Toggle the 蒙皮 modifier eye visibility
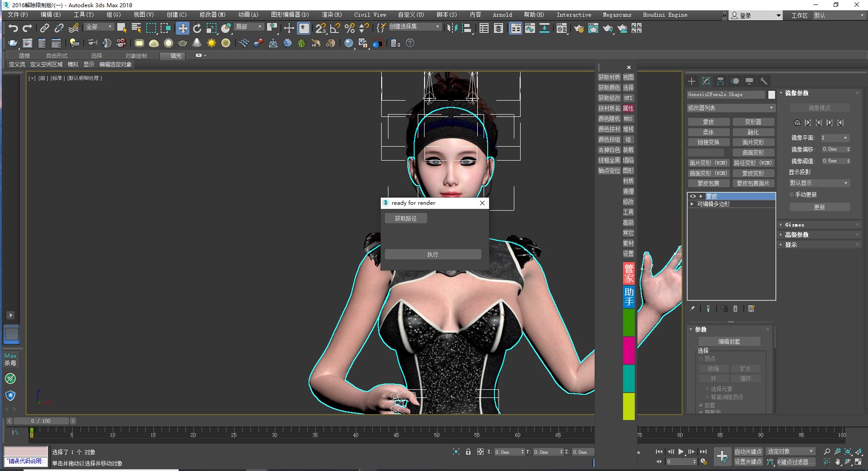868x471 pixels. (x=693, y=196)
